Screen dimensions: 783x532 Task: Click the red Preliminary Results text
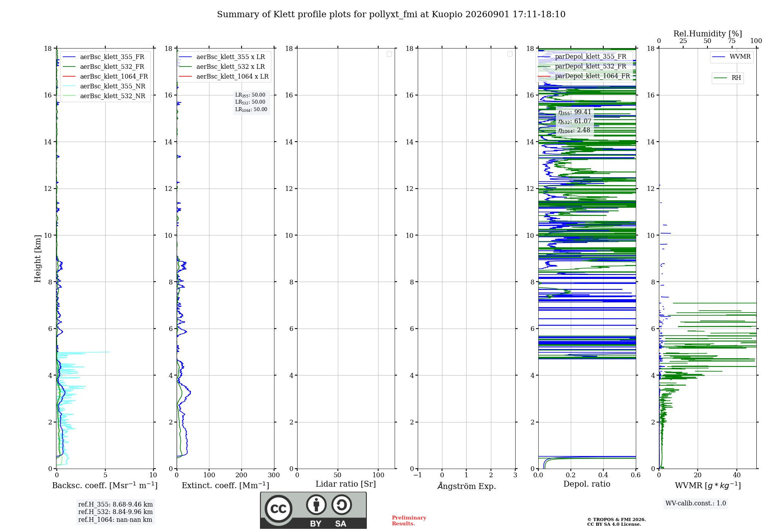click(409, 521)
